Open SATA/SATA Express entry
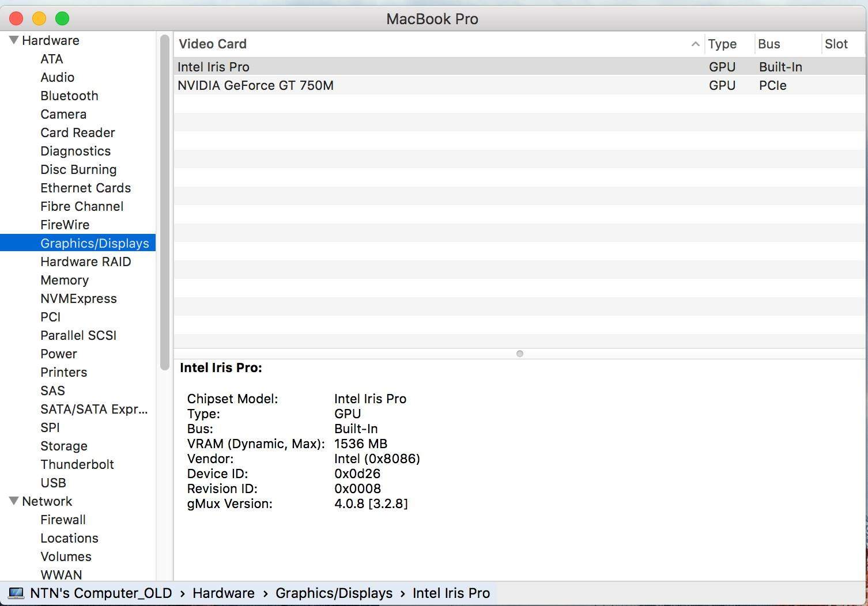This screenshot has height=606, width=868. pos(94,409)
